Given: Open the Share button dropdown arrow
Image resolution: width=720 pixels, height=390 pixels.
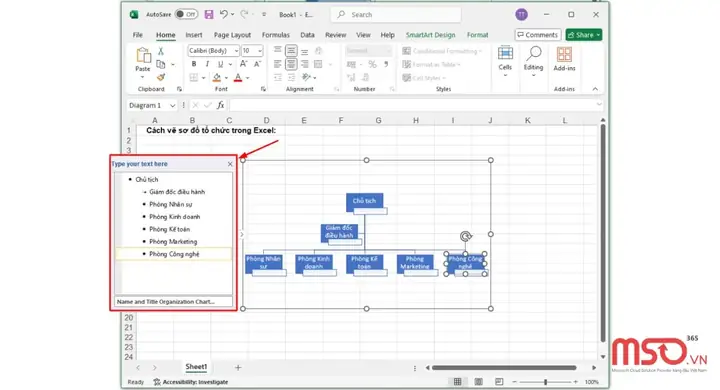Looking at the screenshot, I should click(x=598, y=35).
